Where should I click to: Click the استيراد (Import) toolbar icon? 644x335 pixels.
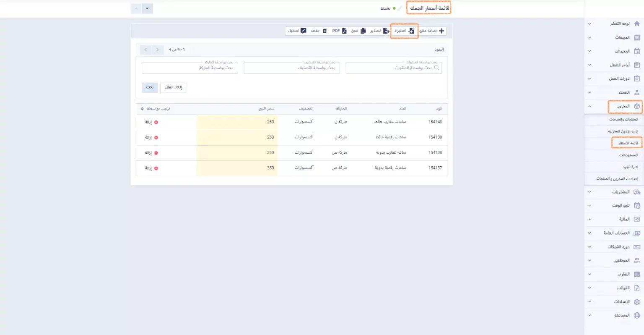tap(411, 31)
